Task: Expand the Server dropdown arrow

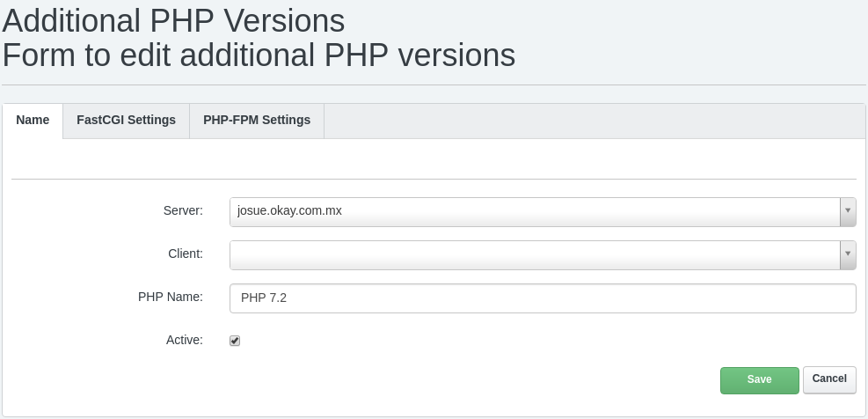Action: pyautogui.click(x=848, y=212)
